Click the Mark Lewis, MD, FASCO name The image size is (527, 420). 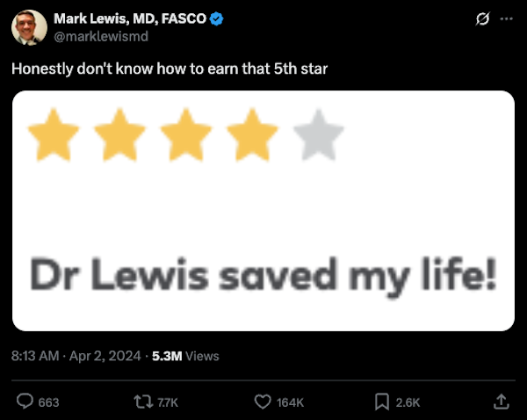(x=130, y=19)
